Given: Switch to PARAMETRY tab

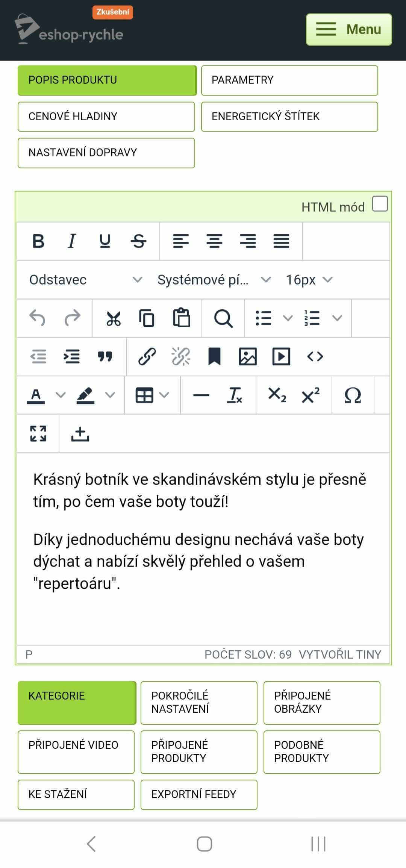Looking at the screenshot, I should tap(289, 80).
